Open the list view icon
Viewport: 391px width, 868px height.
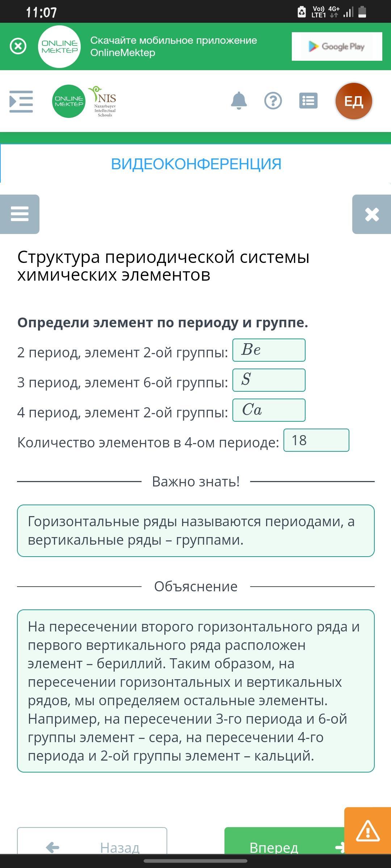click(x=308, y=101)
